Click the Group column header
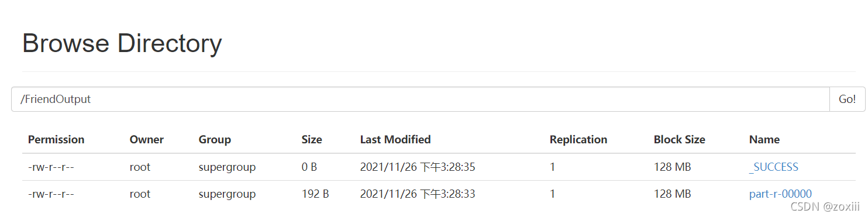This screenshot has width=868, height=217. click(x=215, y=140)
